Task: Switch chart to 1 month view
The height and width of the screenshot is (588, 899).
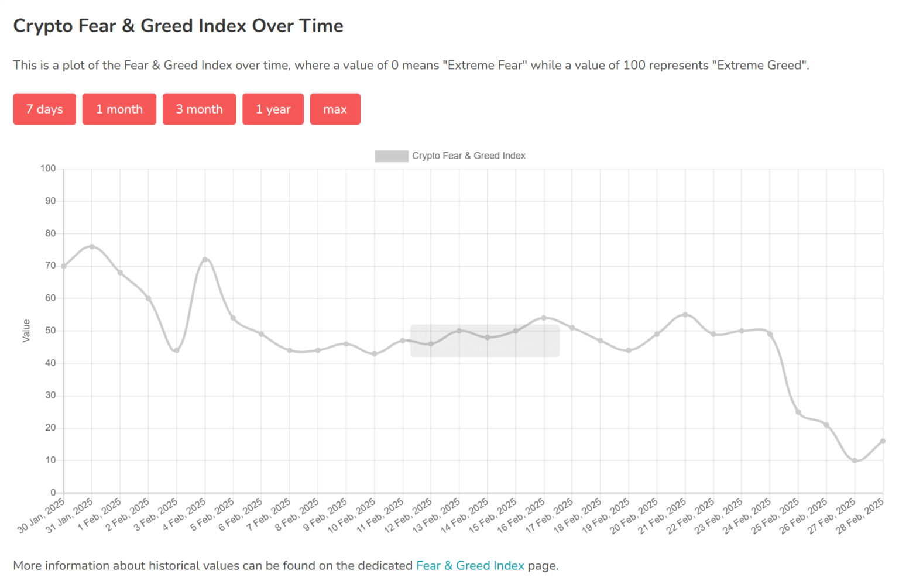Action: click(119, 109)
